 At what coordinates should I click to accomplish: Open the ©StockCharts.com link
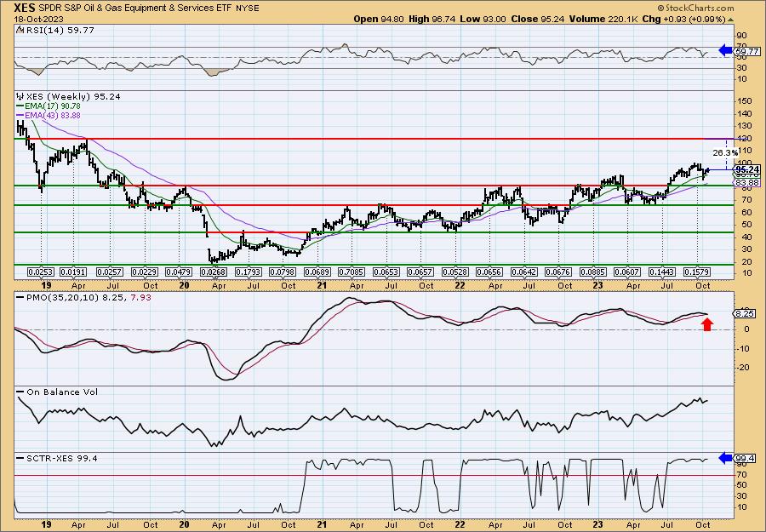click(695, 8)
